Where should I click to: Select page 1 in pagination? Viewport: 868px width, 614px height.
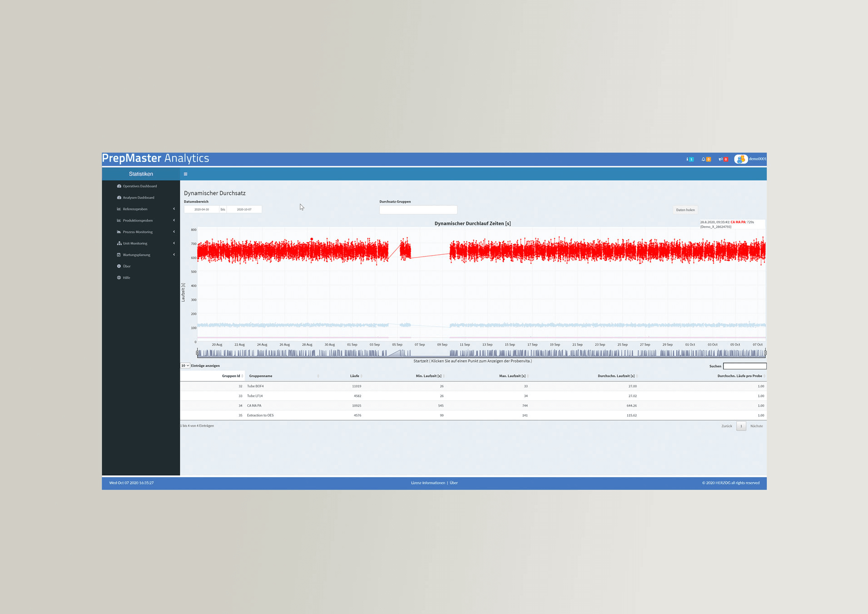pos(741,426)
